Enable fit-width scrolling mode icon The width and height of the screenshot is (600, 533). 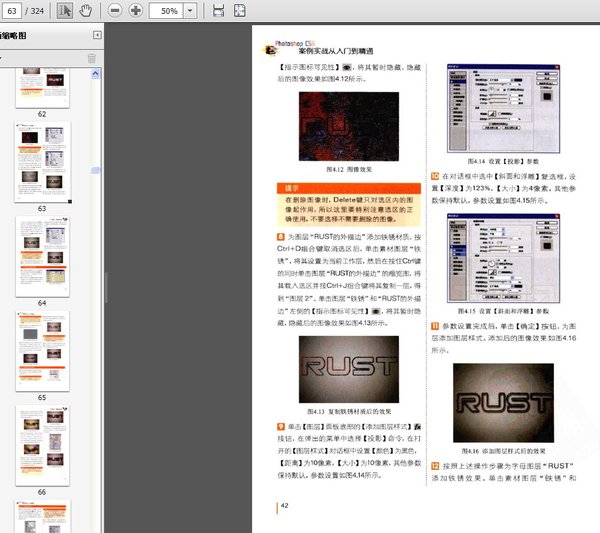pyautogui.click(x=219, y=11)
